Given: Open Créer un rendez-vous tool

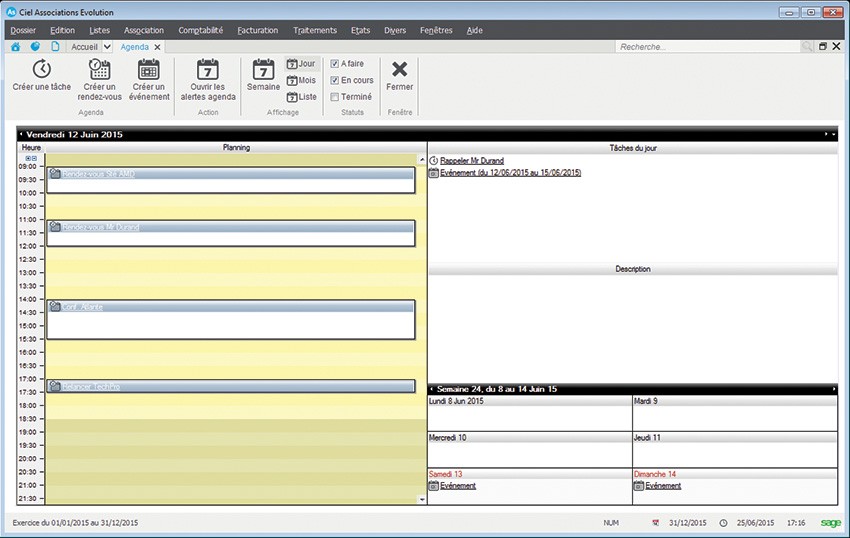Looking at the screenshot, I should (100, 69).
